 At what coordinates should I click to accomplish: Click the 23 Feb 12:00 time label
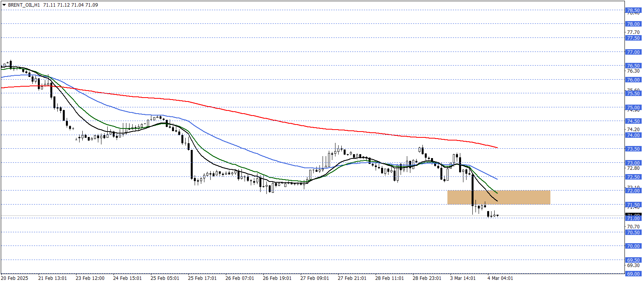90,278
